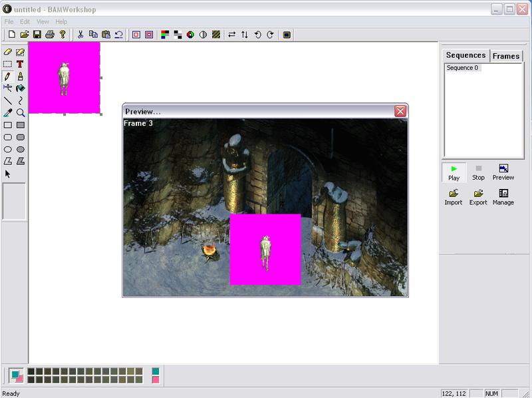Click the RGB color palette toolbar icon
The width and height of the screenshot is (532, 398).
[x=165, y=35]
